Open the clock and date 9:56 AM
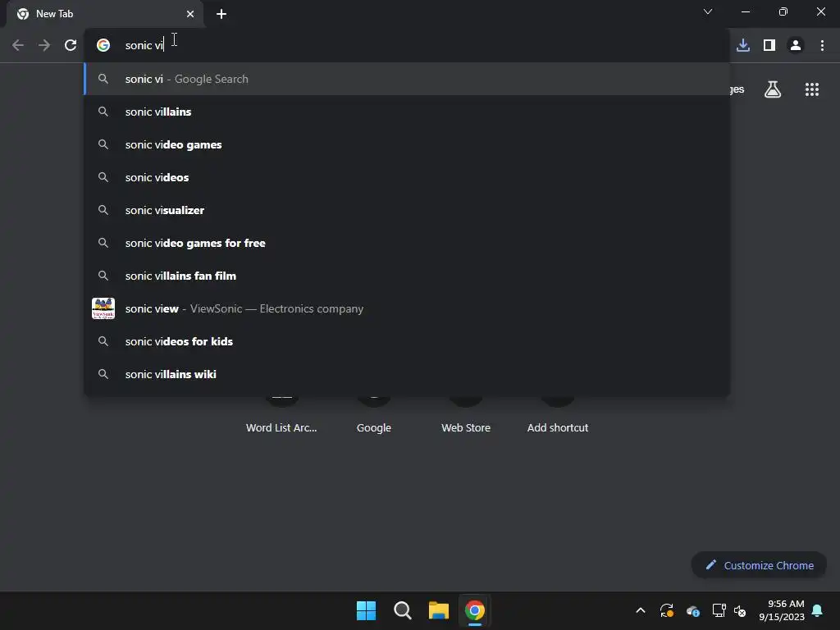This screenshot has height=630, width=840. pyautogui.click(x=781, y=610)
